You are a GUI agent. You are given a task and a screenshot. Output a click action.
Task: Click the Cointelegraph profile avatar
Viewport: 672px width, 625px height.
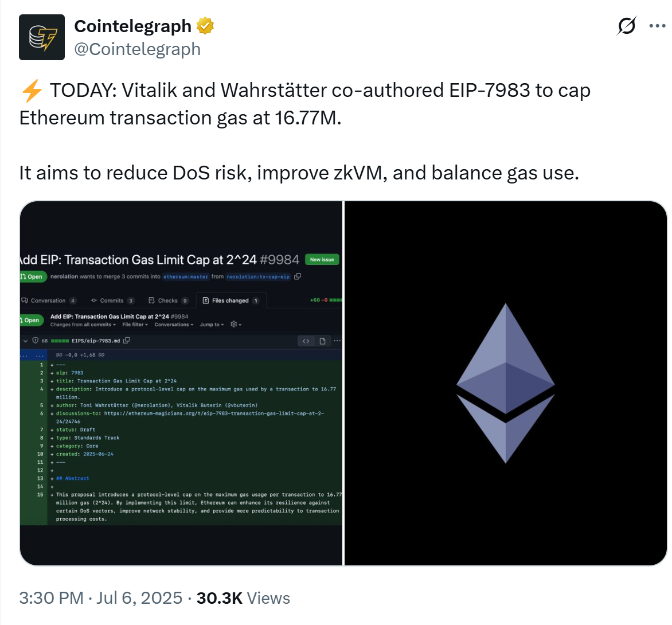click(42, 37)
